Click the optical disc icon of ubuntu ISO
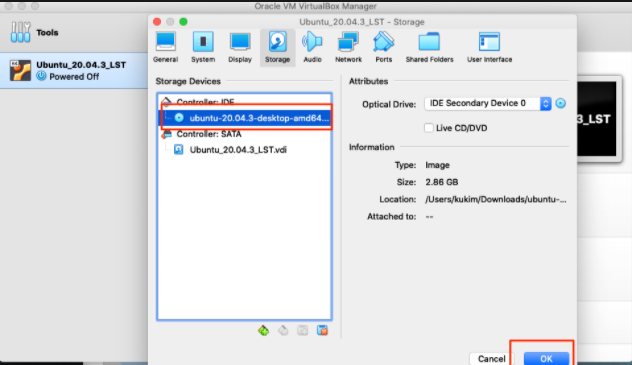The image size is (632, 365). click(x=179, y=118)
